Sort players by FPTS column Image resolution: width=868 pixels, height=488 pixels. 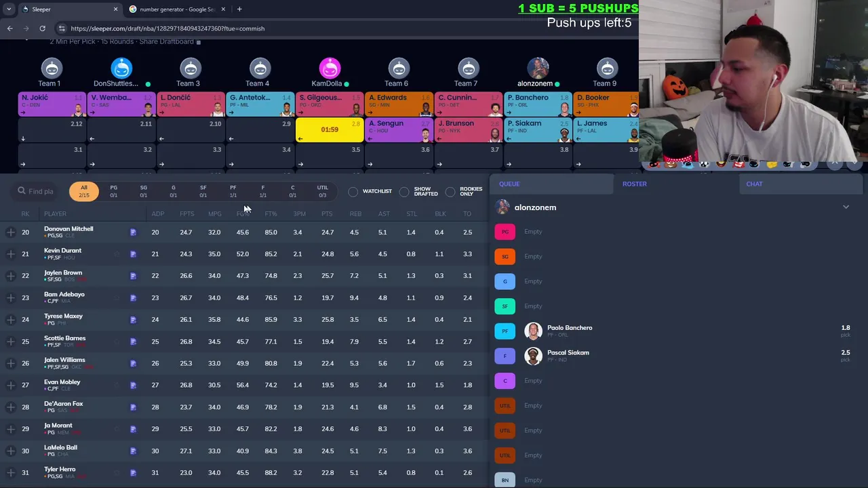click(186, 214)
